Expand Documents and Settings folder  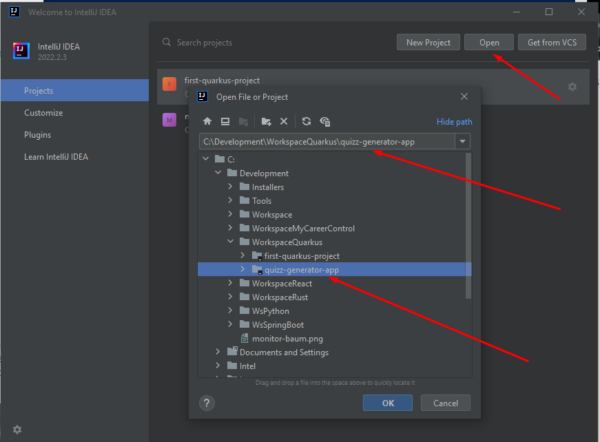pyautogui.click(x=218, y=352)
